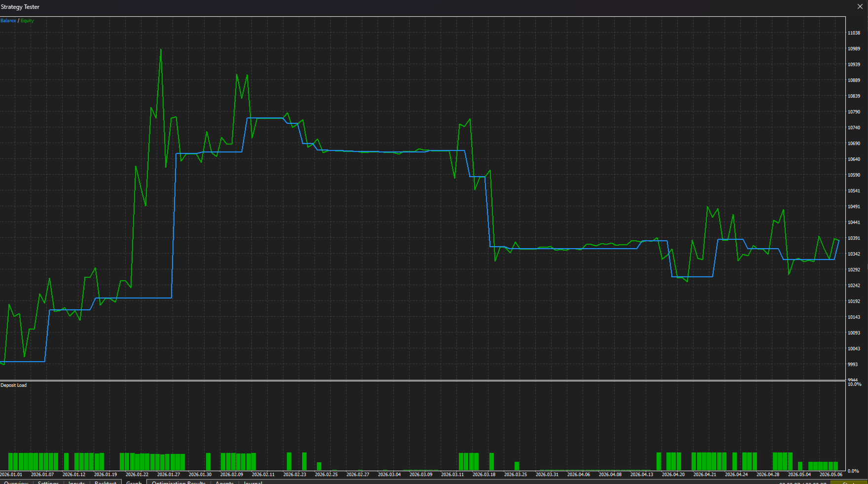
Task: Switch to the Overview tab
Action: point(16,482)
